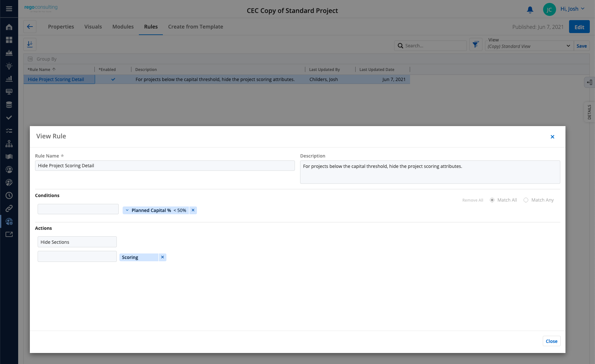Open the Hi, Josh user menu

pos(572,9)
